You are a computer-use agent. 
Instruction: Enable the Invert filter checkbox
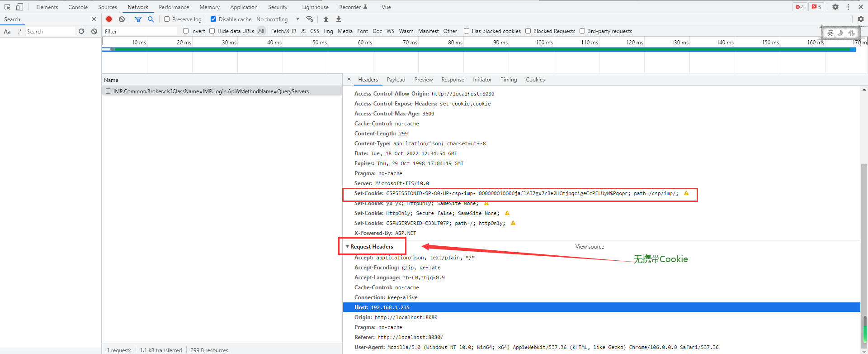(x=186, y=31)
